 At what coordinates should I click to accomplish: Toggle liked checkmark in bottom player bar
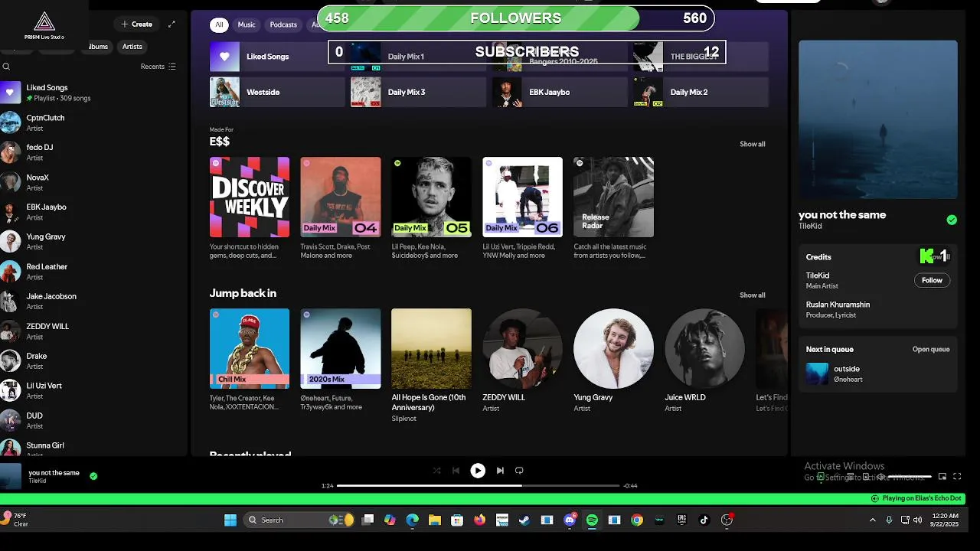(93, 476)
